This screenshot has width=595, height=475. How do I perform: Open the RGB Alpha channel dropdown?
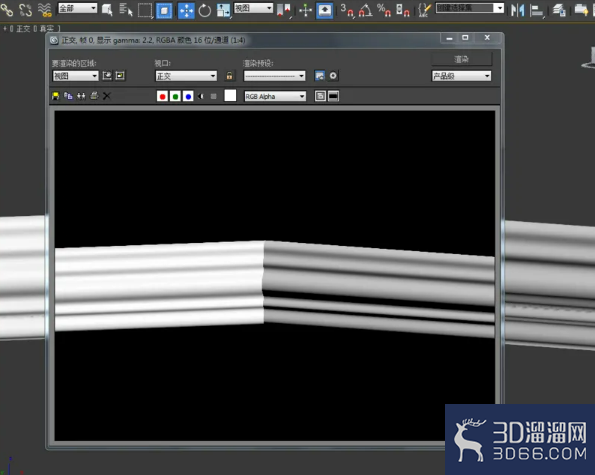pyautogui.click(x=275, y=96)
